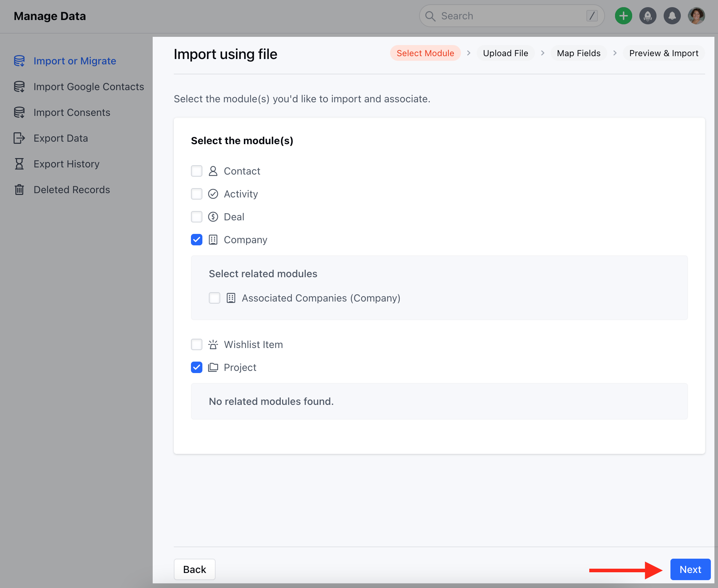Go to the Upload File step
This screenshot has width=718, height=588.
pos(506,53)
